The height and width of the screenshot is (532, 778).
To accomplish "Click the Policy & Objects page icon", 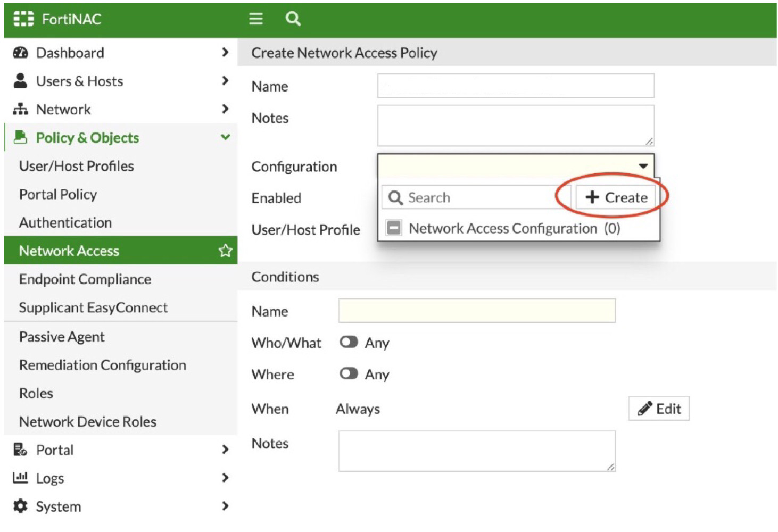I will [x=20, y=137].
